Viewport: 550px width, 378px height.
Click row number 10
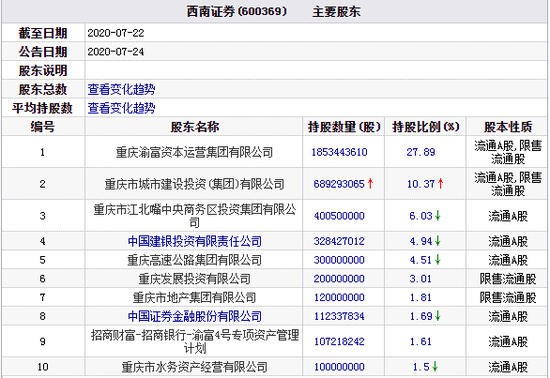coord(42,367)
